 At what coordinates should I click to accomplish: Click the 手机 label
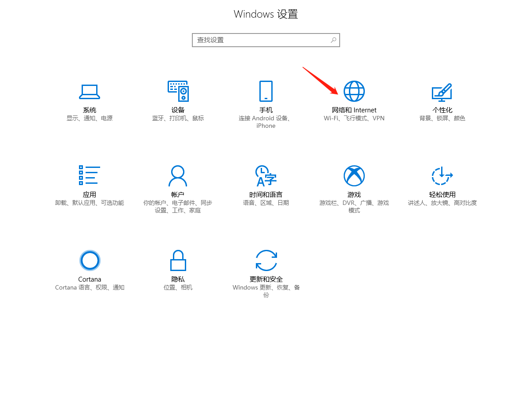tap(266, 110)
